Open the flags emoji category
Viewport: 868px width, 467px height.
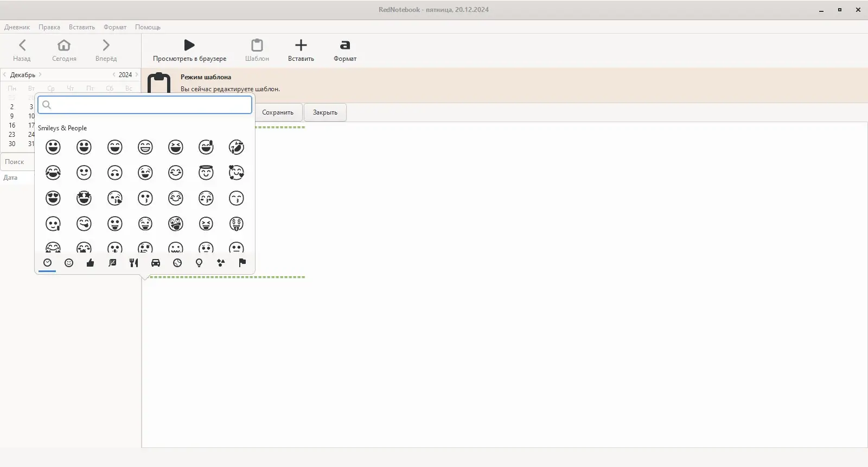(x=242, y=263)
